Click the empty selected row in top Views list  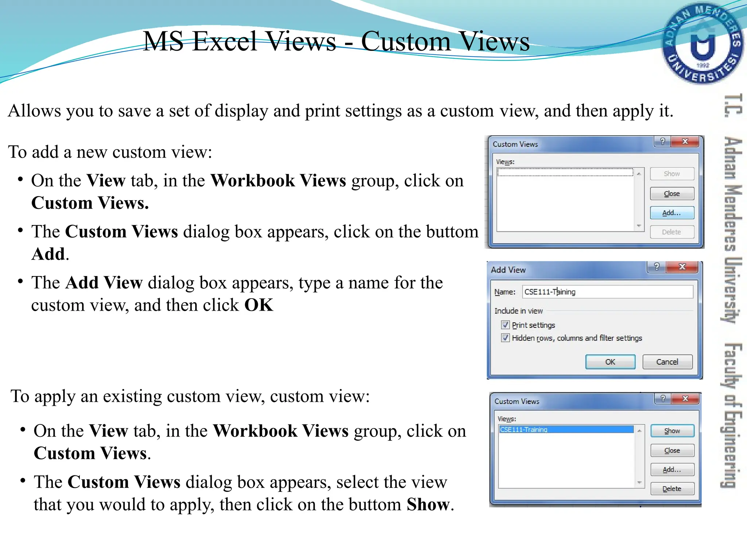pos(565,172)
